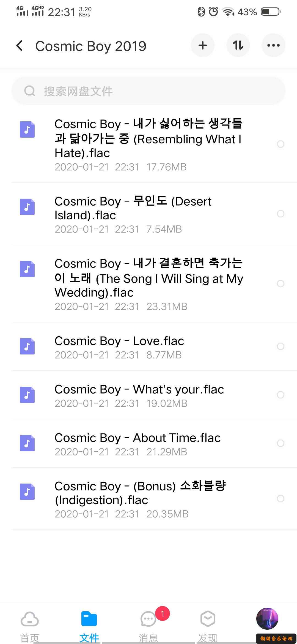Select radio for Love.flac
The width and height of the screenshot is (297, 644).
tap(280, 346)
